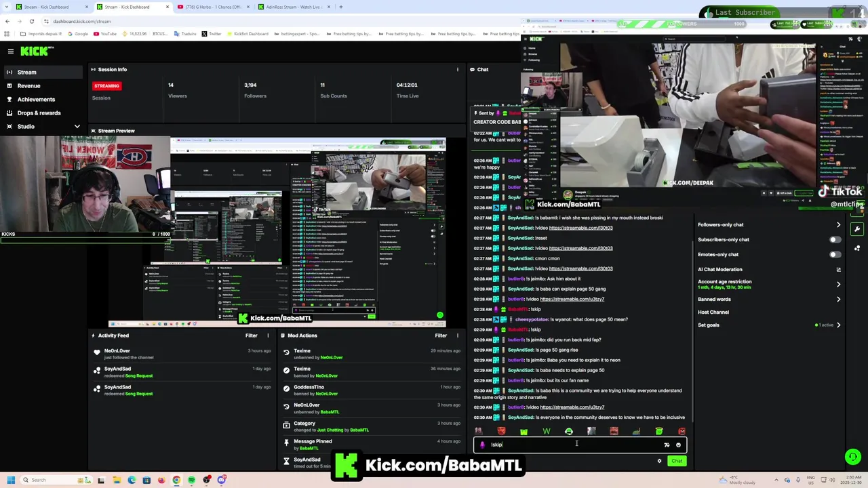Open the Windows Start menu

pos(11,480)
